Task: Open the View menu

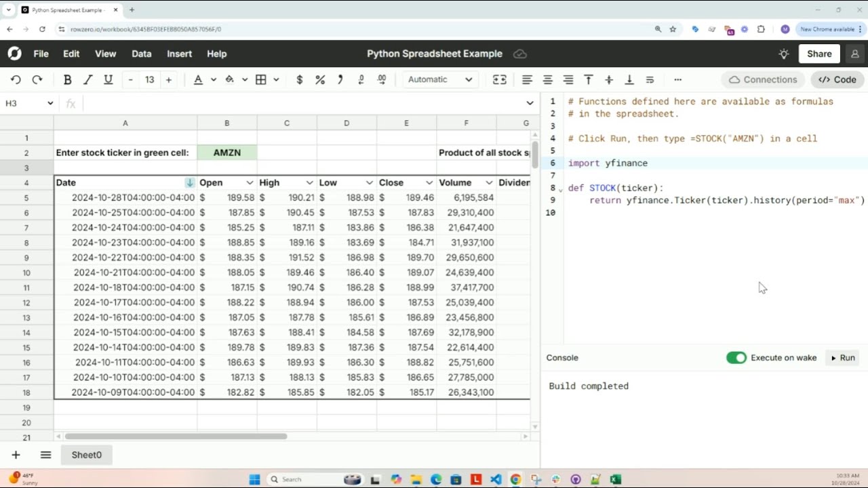Action: point(106,54)
